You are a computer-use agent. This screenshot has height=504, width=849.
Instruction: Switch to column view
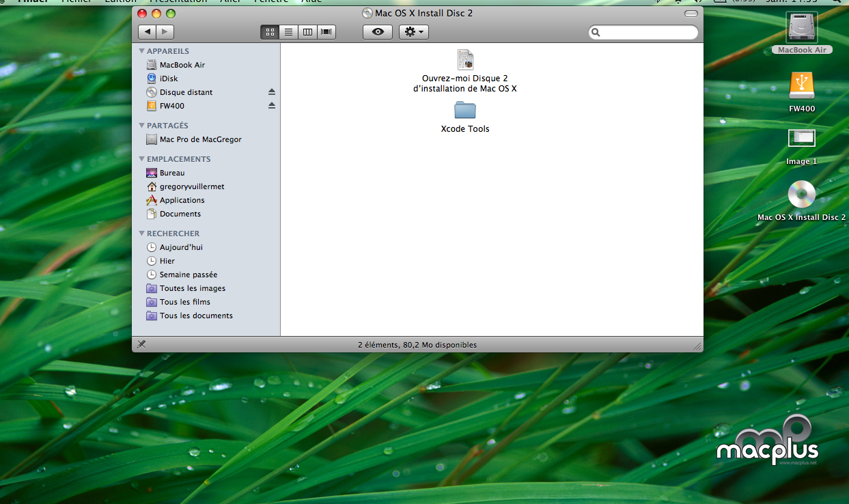click(307, 32)
